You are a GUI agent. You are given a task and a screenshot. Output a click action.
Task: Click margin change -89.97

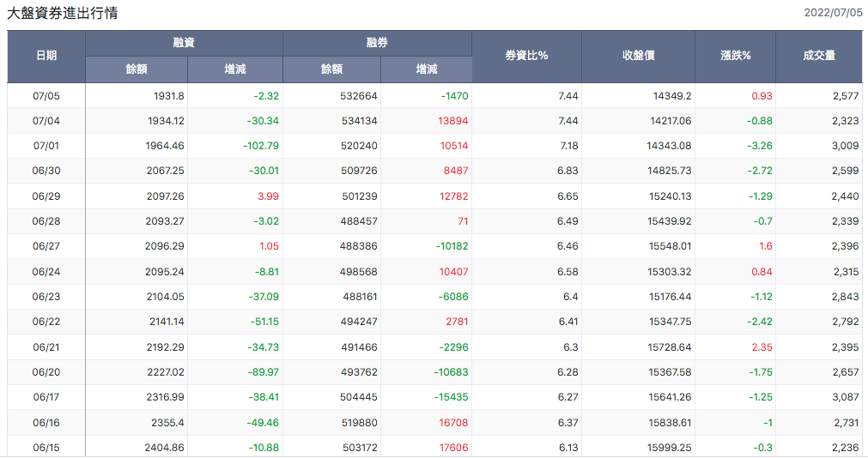coord(263,372)
